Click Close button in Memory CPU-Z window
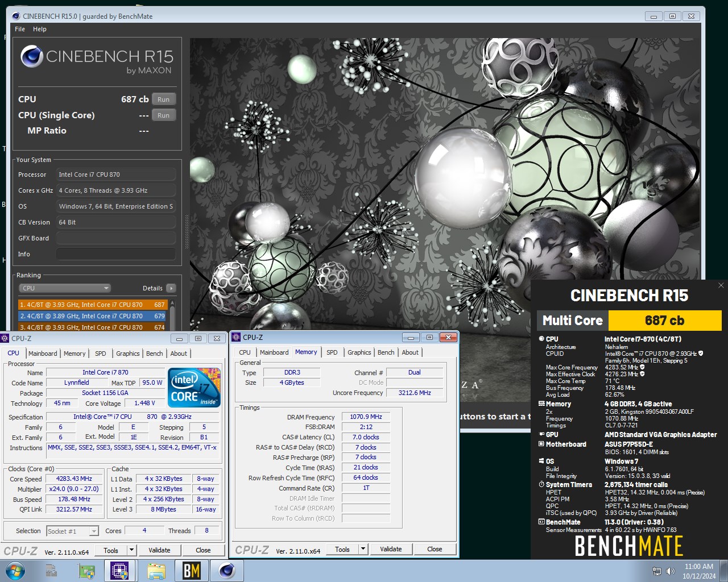The height and width of the screenshot is (582, 728). (435, 549)
